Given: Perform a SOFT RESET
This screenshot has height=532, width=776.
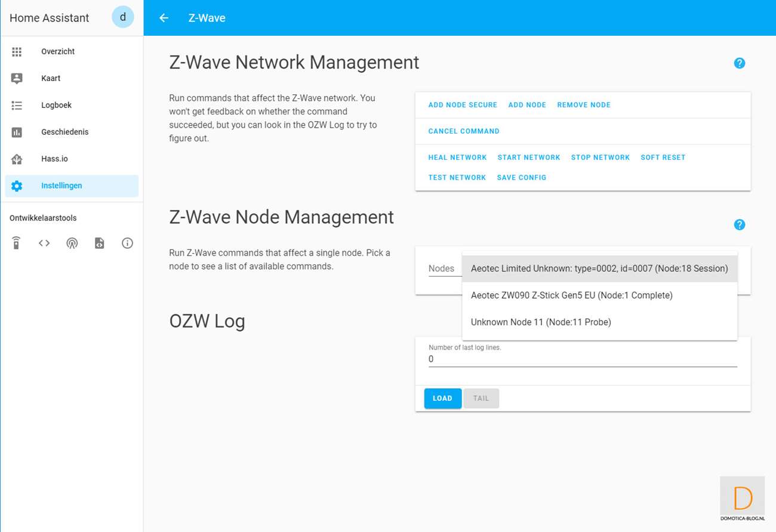Looking at the screenshot, I should [x=663, y=157].
